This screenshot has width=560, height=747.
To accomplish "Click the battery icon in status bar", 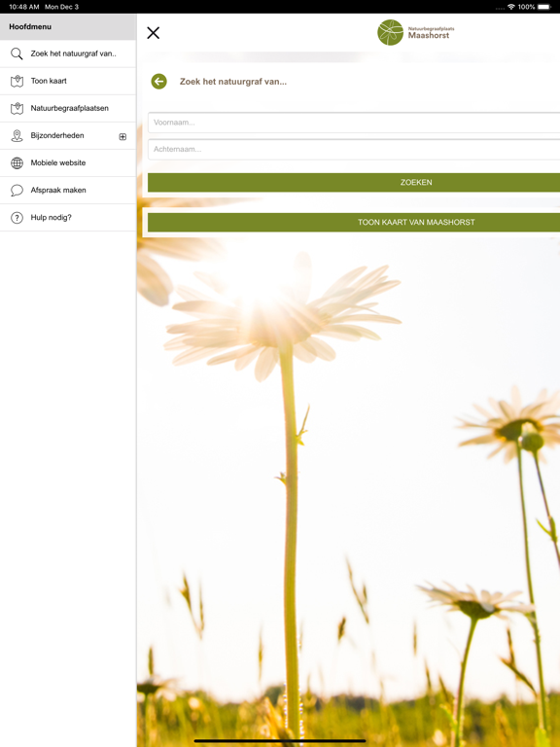I will click(x=544, y=7).
